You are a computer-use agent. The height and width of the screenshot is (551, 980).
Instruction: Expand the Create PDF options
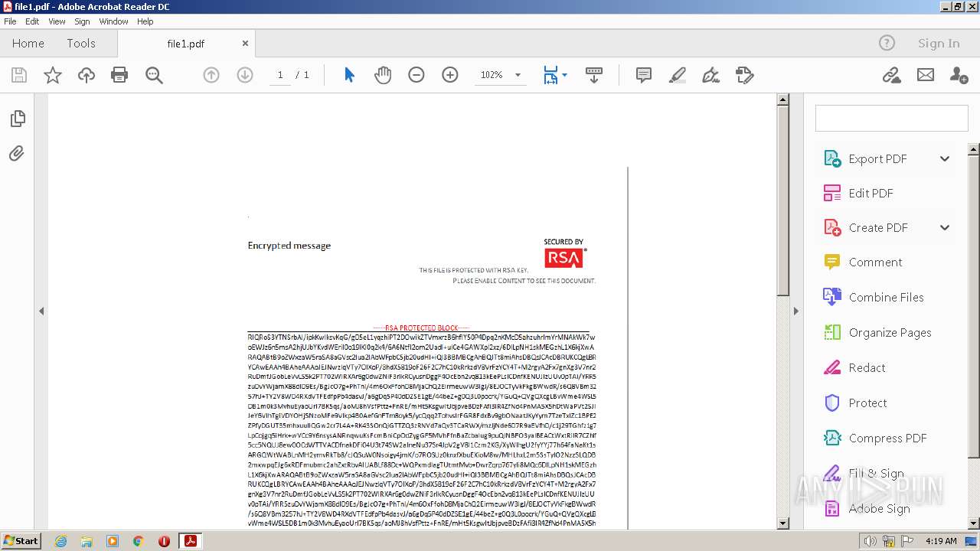tap(945, 228)
